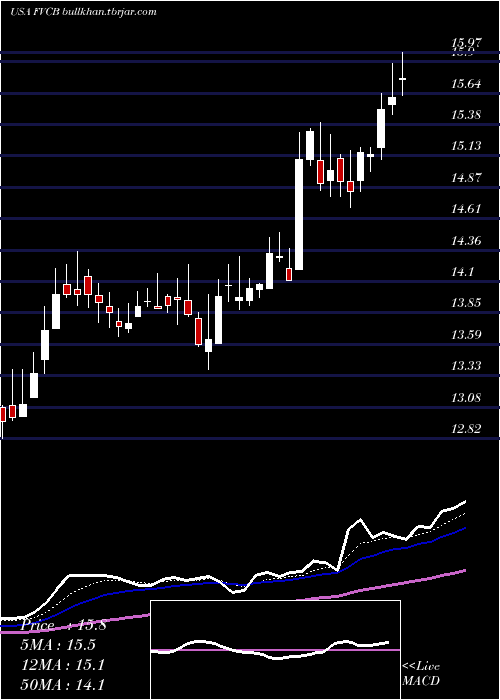Click the <<Live MACD label
Viewport: 500px width, 700px height.
pyautogui.click(x=421, y=674)
